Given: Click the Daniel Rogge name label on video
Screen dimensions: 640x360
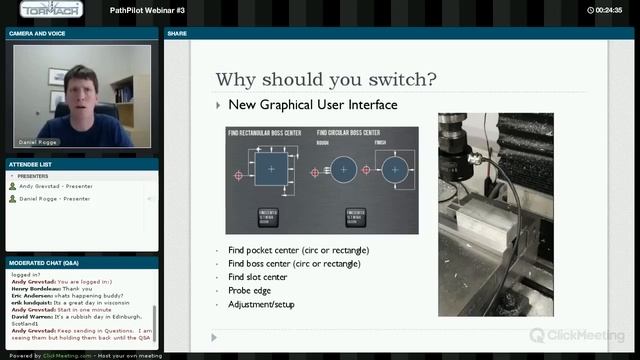Looking at the screenshot, I should (x=38, y=142).
